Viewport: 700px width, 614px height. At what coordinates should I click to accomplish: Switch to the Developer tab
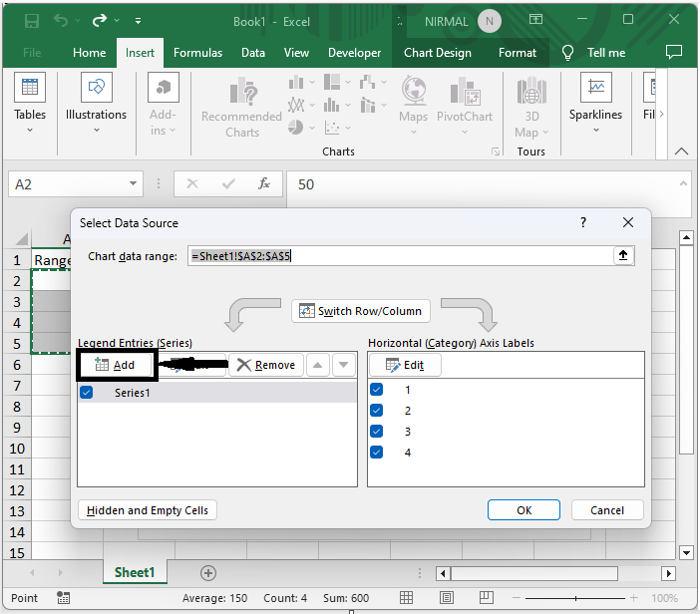pos(354,53)
